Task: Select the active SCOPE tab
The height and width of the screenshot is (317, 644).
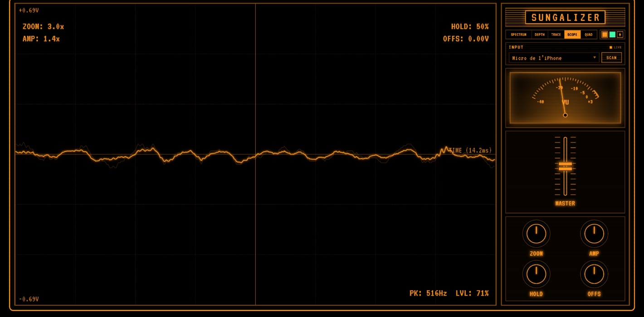Action: click(x=572, y=34)
